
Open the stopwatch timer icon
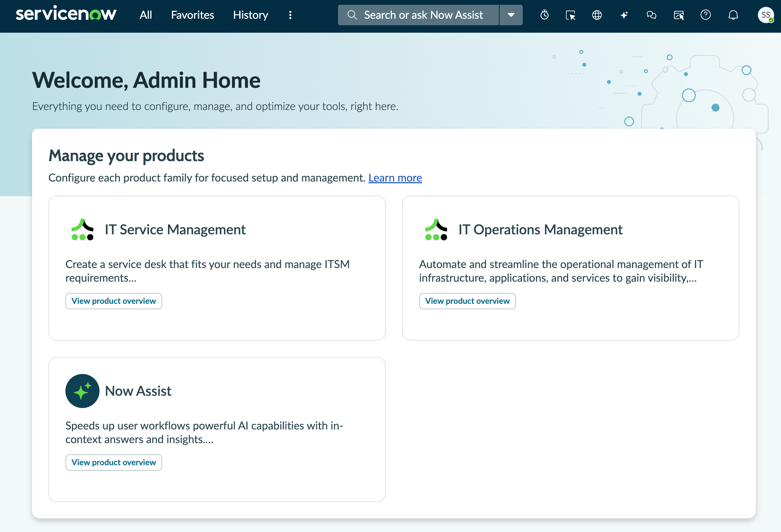[545, 15]
